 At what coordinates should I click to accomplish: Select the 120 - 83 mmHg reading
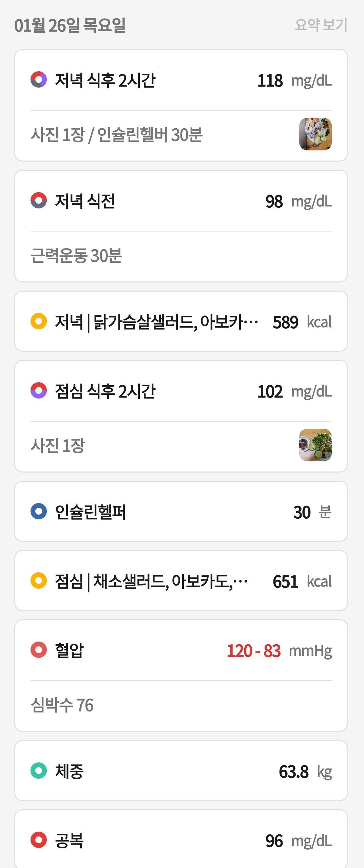coord(279,651)
